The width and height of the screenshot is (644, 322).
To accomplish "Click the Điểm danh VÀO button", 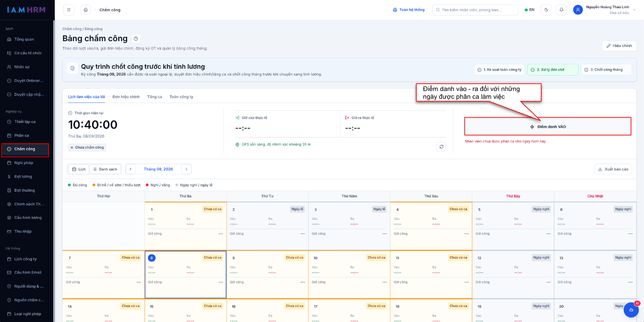I will [x=547, y=126].
